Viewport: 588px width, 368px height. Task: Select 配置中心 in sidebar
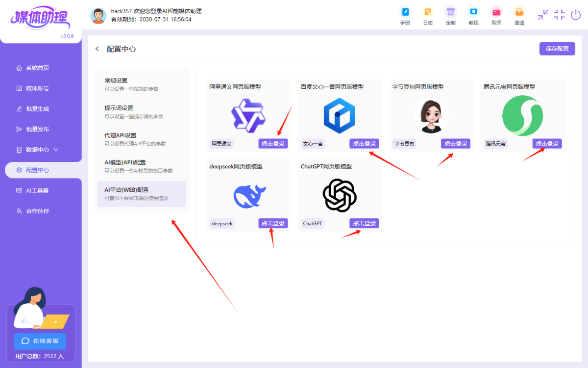tap(43, 170)
